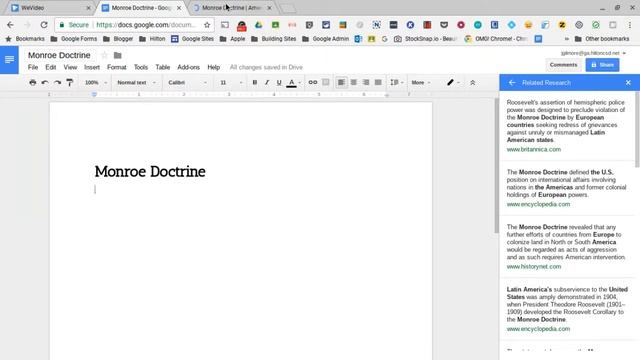The image size is (640, 360).
Task: Align text left
Action: pos(341,82)
